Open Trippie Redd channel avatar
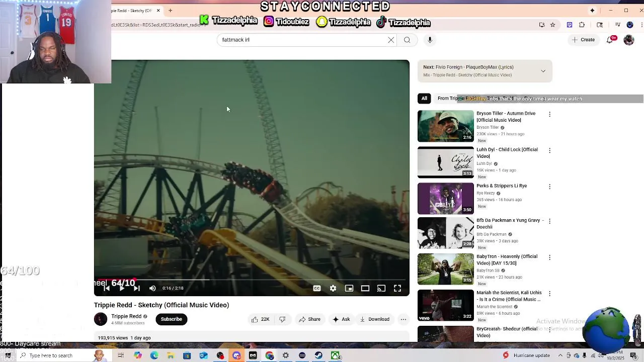 pyautogui.click(x=101, y=319)
